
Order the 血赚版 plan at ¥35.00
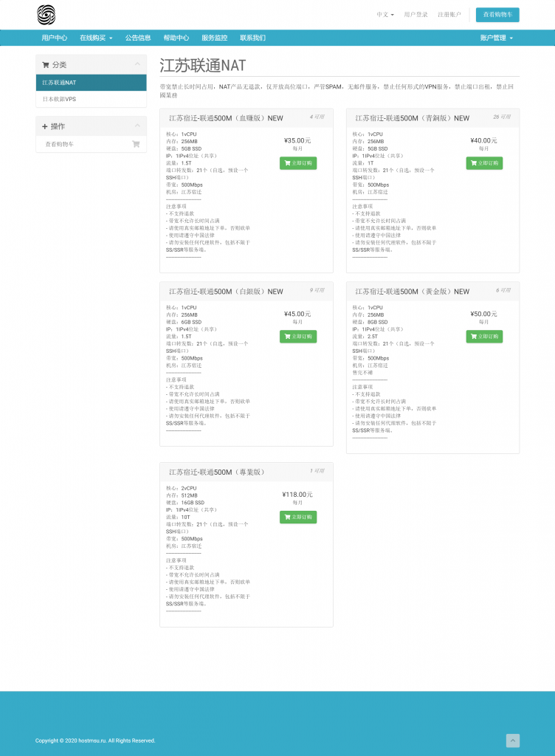[x=298, y=163]
